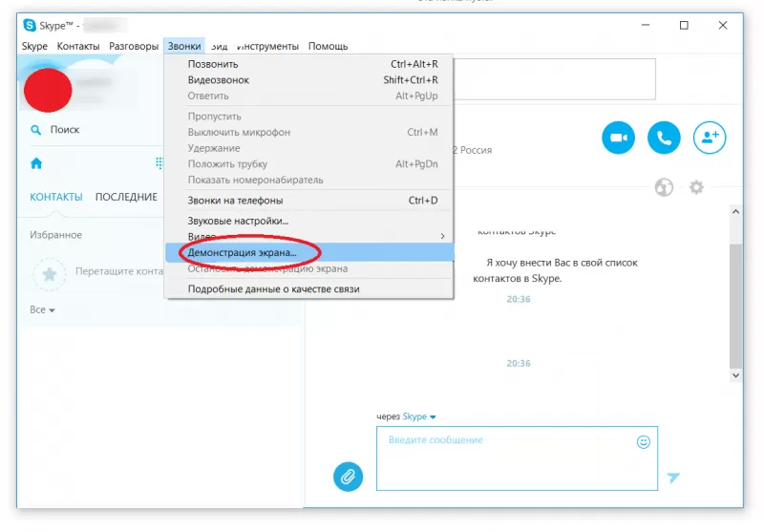The image size is (764, 532).
Task: Choose Позвонить from the Звонки menu
Action: click(x=308, y=64)
